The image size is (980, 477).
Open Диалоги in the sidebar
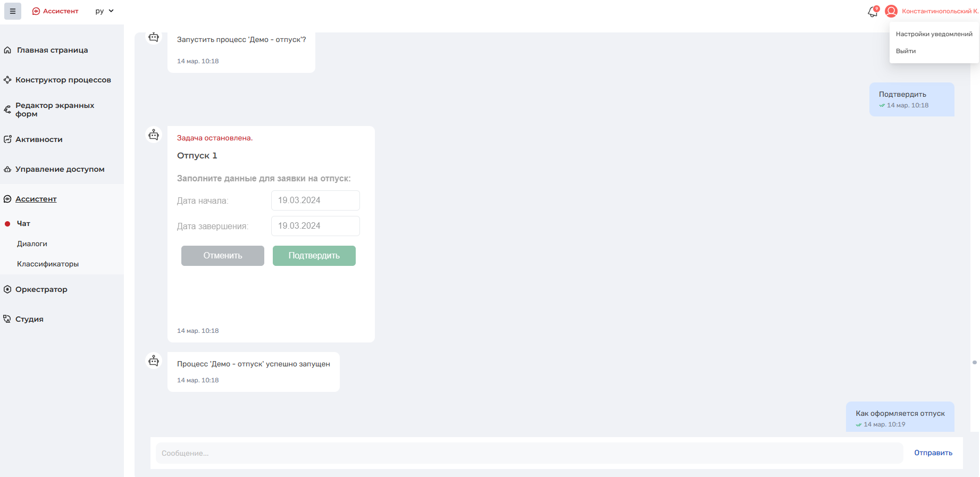pyautogui.click(x=32, y=244)
